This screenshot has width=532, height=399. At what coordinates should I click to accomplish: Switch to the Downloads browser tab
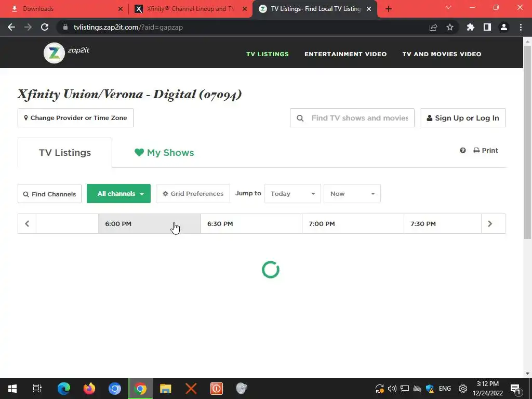coord(64,9)
